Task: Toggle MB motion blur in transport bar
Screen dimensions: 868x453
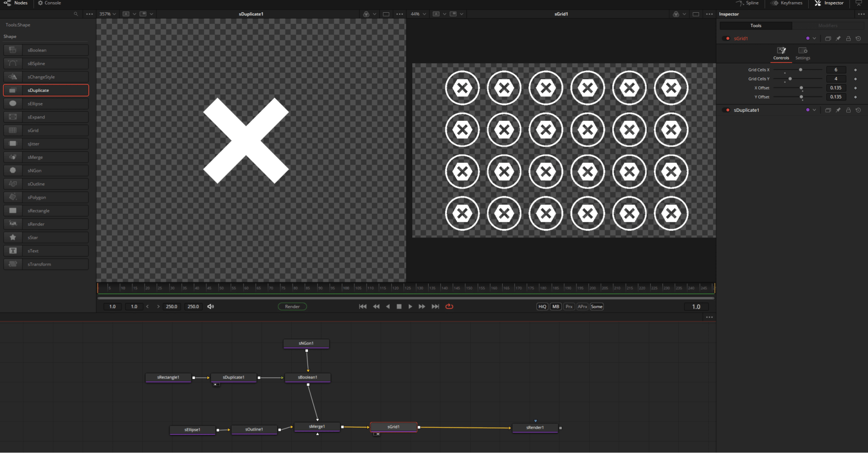Action: [x=555, y=306]
